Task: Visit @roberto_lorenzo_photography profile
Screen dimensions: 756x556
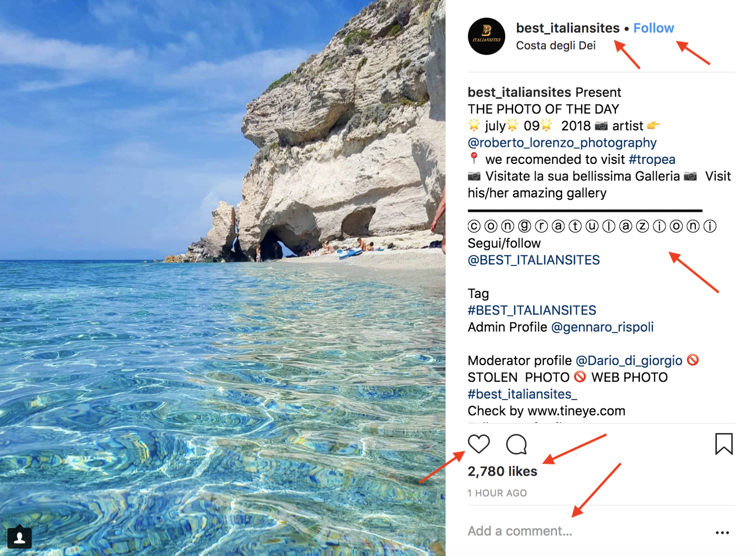Action: coord(562,143)
